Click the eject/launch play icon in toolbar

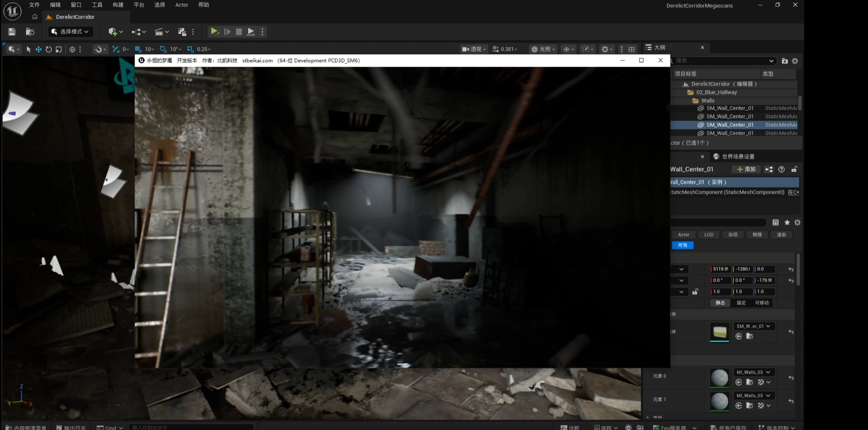pos(251,31)
